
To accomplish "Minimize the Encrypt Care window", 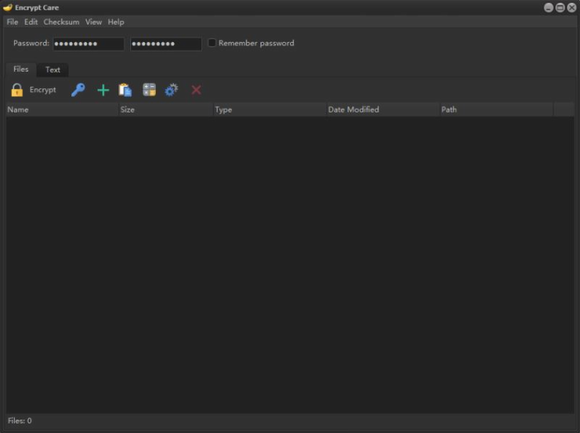I will [549, 7].
